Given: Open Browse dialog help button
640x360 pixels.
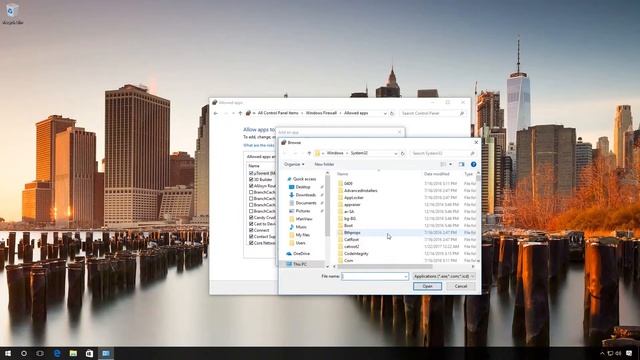Looking at the screenshot, I should [473, 164].
